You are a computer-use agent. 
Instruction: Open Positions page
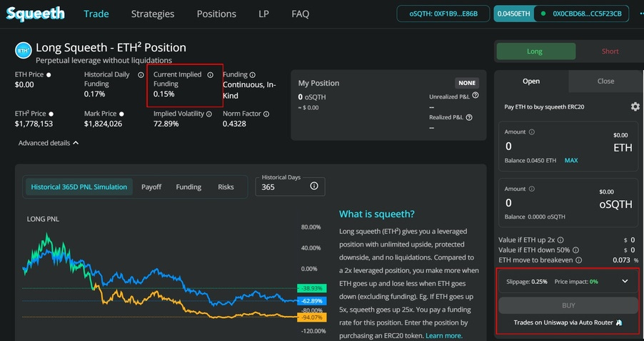[216, 14]
